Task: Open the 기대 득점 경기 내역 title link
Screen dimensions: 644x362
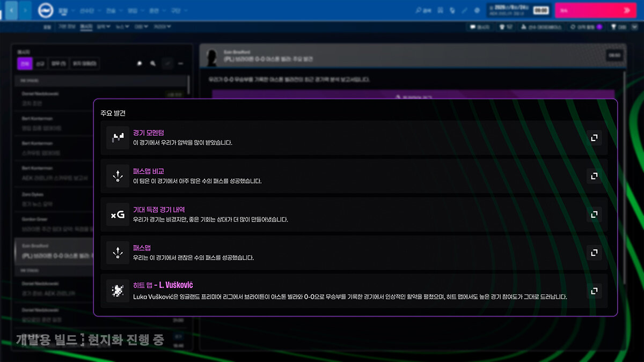Action: (159, 210)
